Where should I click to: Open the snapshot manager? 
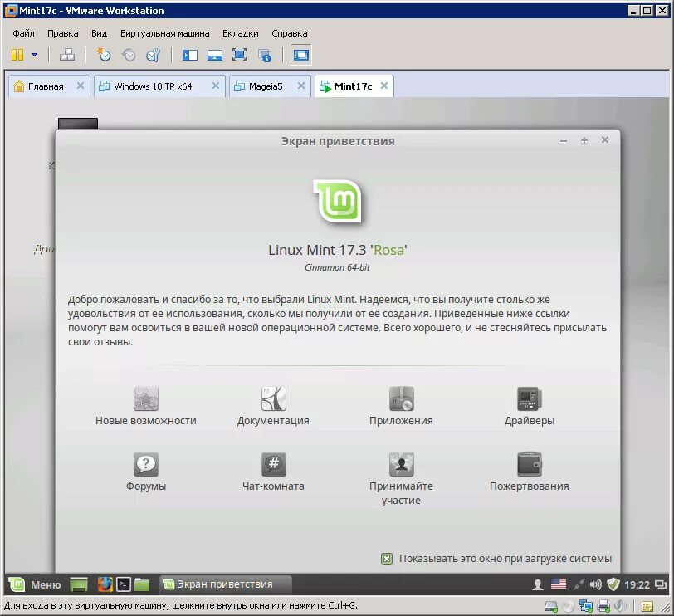click(153, 55)
